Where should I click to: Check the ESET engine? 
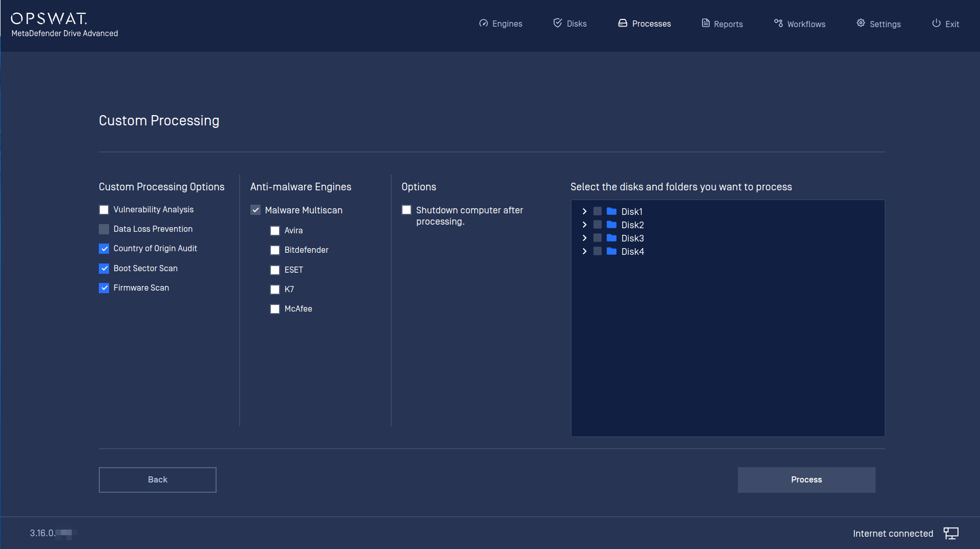(x=275, y=270)
